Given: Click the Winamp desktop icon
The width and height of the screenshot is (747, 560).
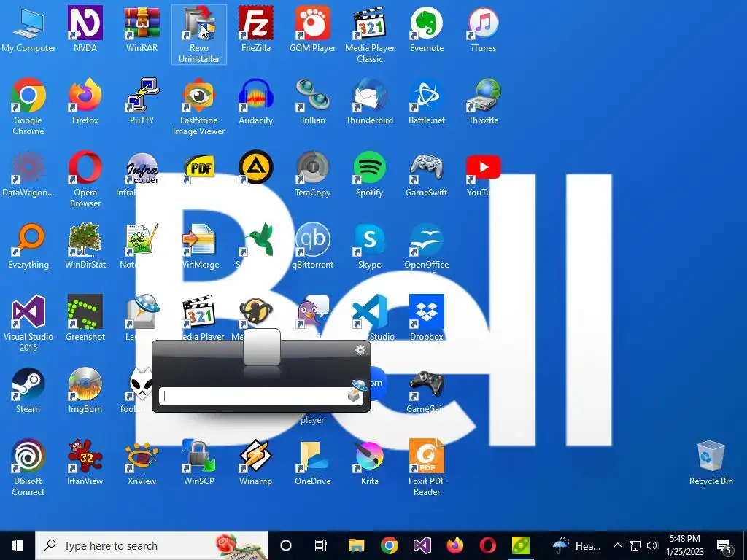Looking at the screenshot, I should pyautogui.click(x=256, y=462).
